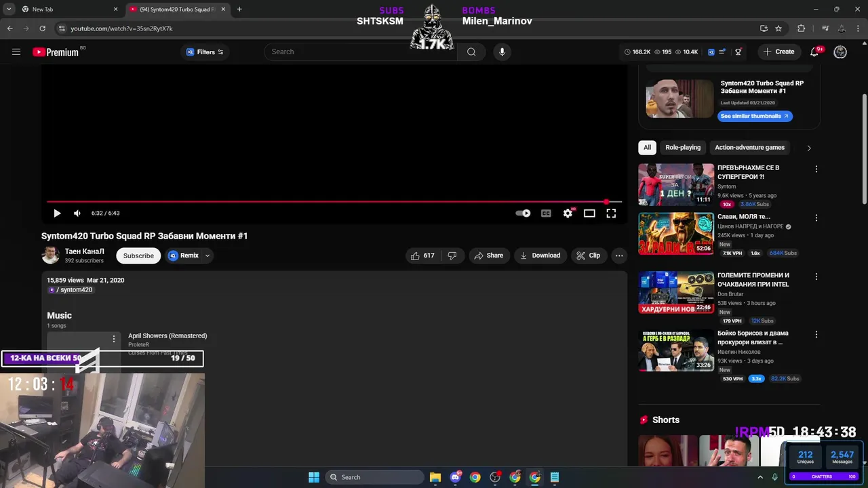Open Discord from the taskbar
This screenshot has width=868, height=488.
pyautogui.click(x=455, y=477)
